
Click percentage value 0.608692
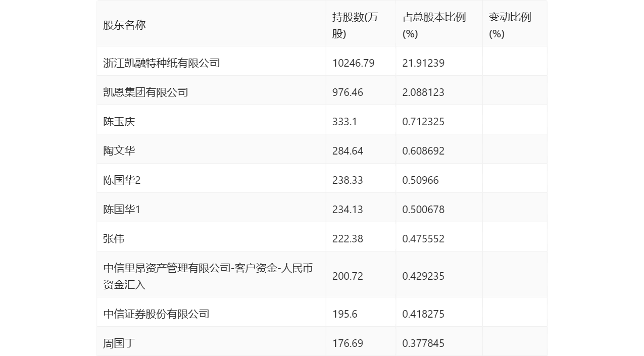click(423, 151)
